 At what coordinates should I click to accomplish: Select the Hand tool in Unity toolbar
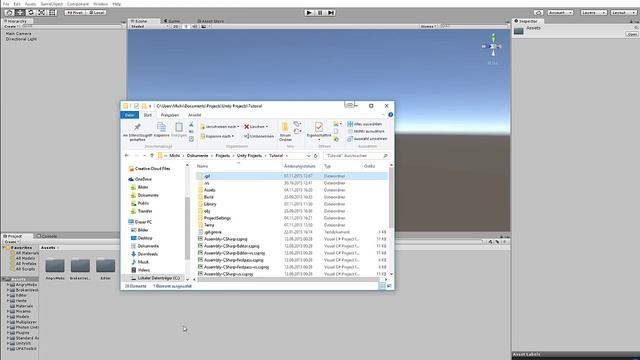point(9,13)
